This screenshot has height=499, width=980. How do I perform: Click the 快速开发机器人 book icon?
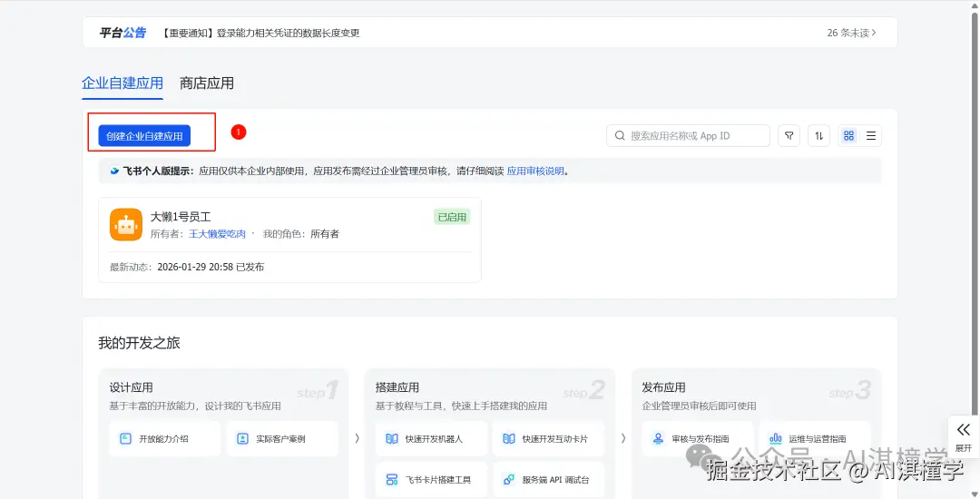pyautogui.click(x=392, y=438)
